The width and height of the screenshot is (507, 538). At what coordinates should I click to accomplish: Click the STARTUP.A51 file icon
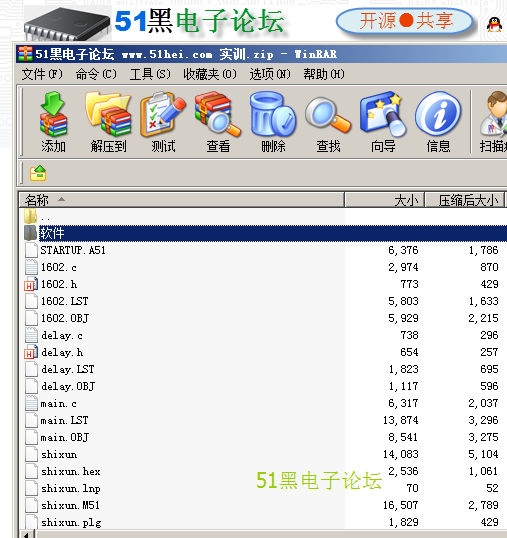[31, 250]
